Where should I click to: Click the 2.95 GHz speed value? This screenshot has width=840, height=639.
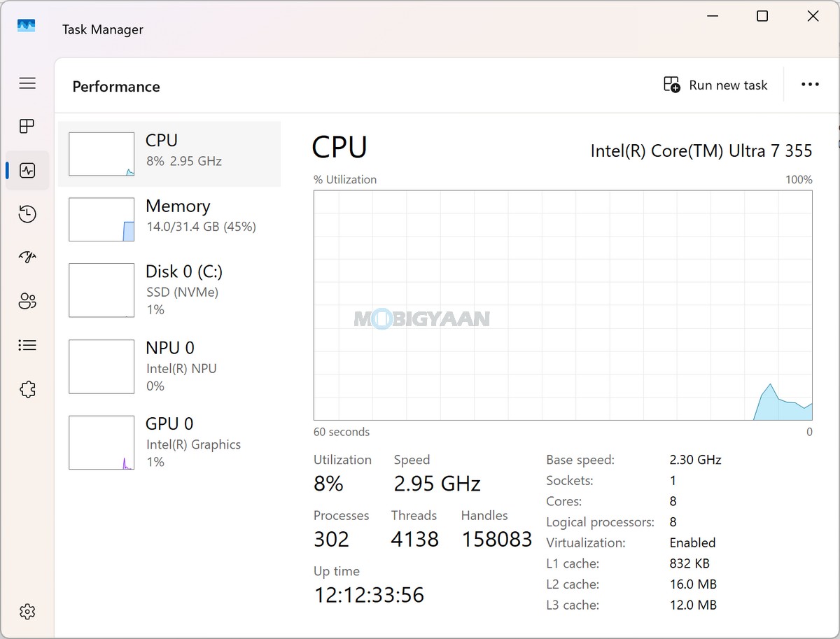[437, 484]
